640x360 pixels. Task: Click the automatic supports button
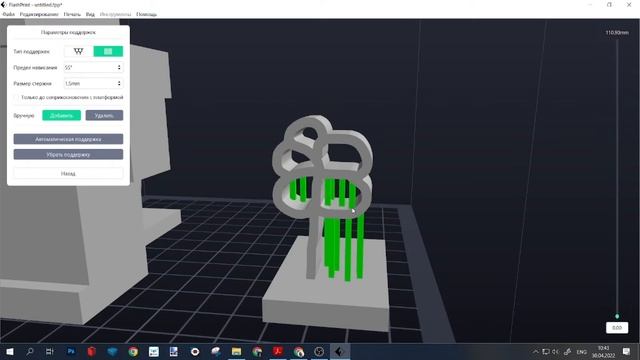[x=68, y=139]
